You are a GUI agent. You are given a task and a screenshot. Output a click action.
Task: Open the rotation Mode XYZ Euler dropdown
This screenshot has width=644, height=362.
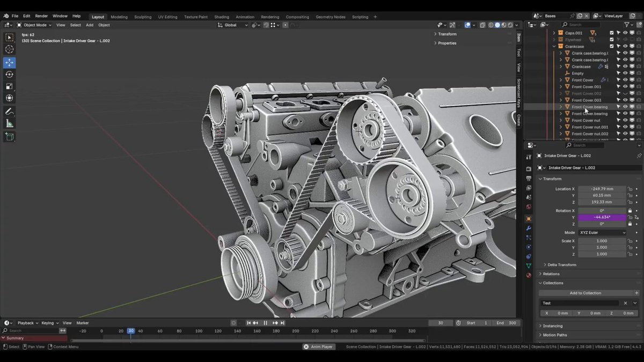602,233
